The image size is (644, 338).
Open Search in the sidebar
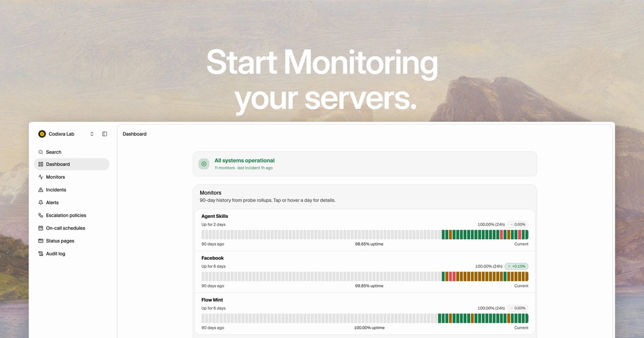71,152
